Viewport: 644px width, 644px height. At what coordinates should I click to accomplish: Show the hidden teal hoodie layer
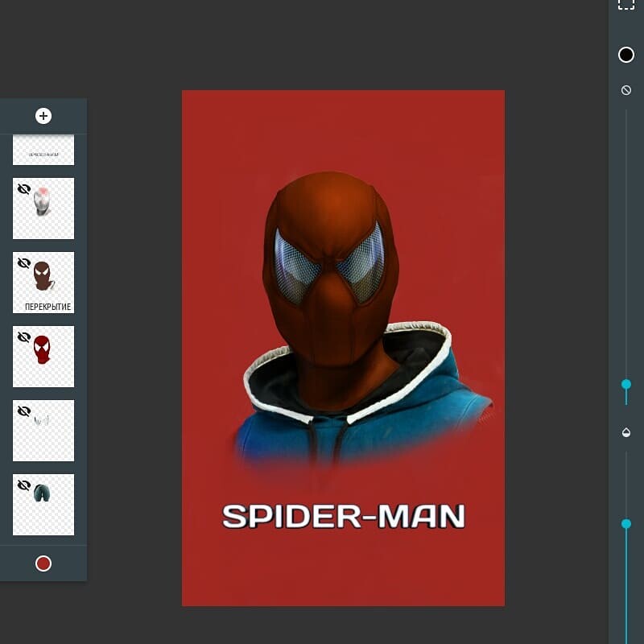click(x=24, y=485)
